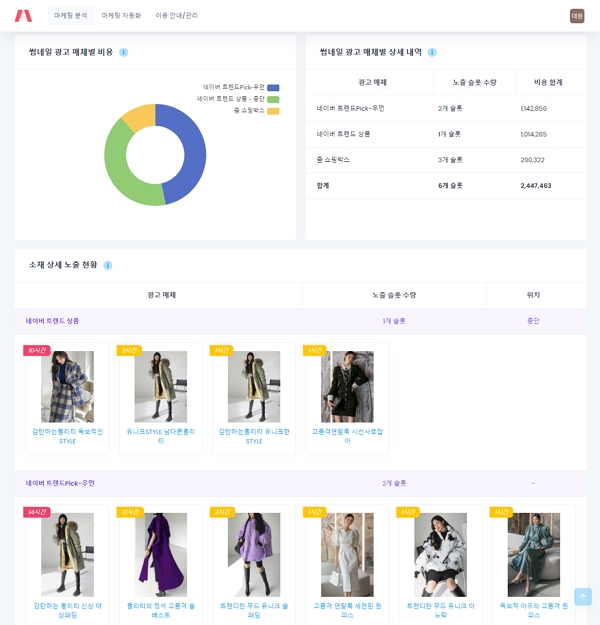Screen dimensions: 600x625
Task: Click the red 10시간 badge on first thumbnail
Action: click(36, 350)
